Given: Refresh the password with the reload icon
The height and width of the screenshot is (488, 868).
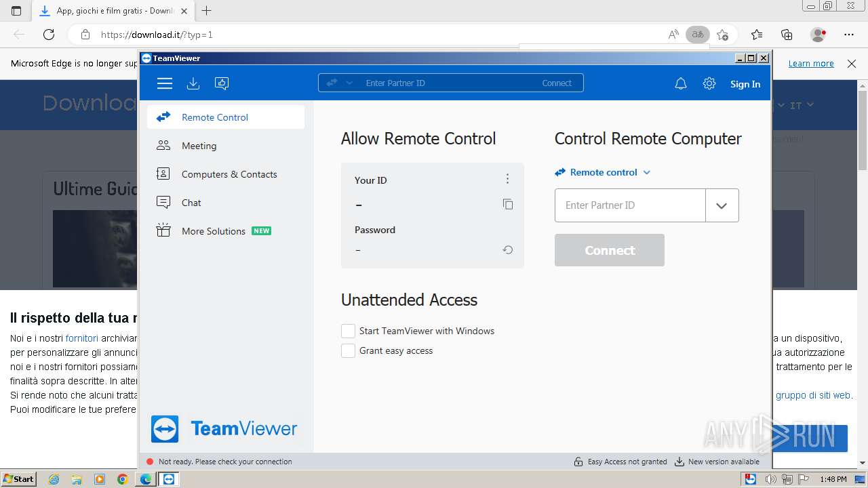Looking at the screenshot, I should [x=508, y=250].
